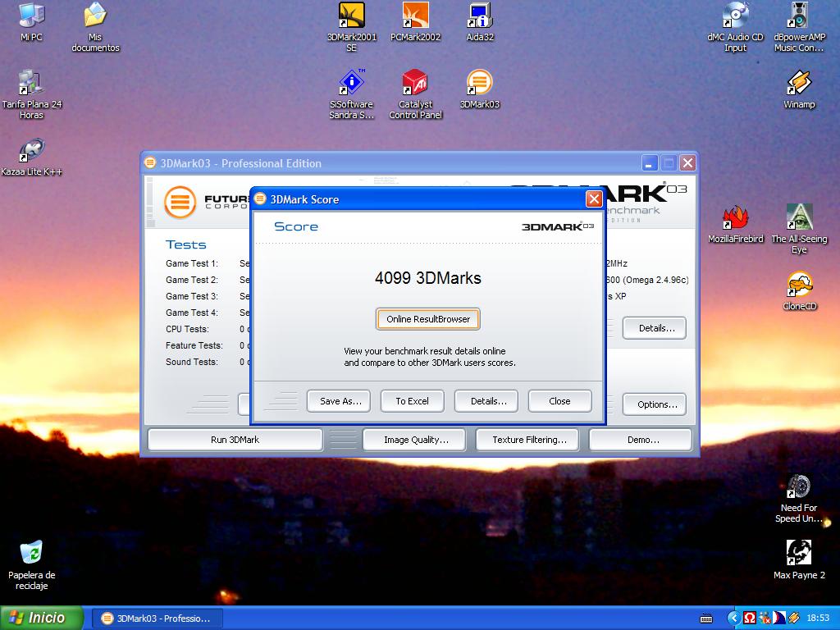Click the keyboard icon in the taskbar
Viewport: 840px width, 630px height.
tap(706, 619)
